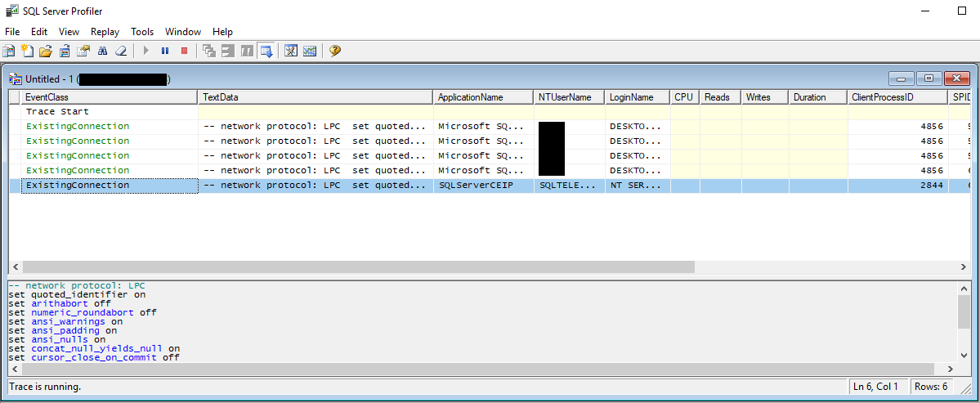Screen dimensions: 980x403
Task: Click the grid scrollbar left arrow
Action: click(x=15, y=266)
